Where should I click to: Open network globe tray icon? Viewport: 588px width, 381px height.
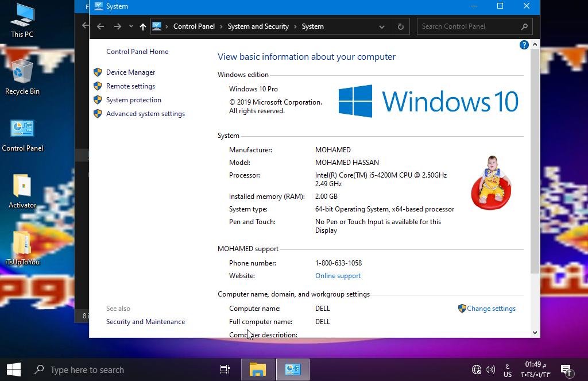click(x=476, y=370)
